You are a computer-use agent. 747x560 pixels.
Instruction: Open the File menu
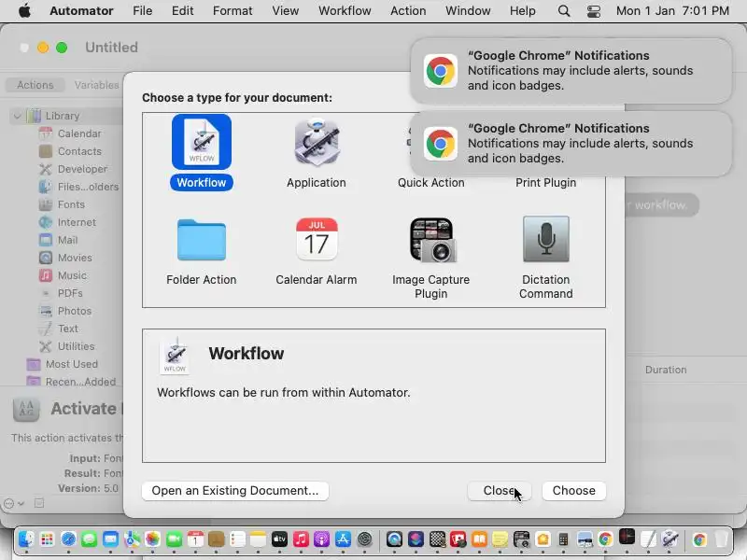(143, 10)
